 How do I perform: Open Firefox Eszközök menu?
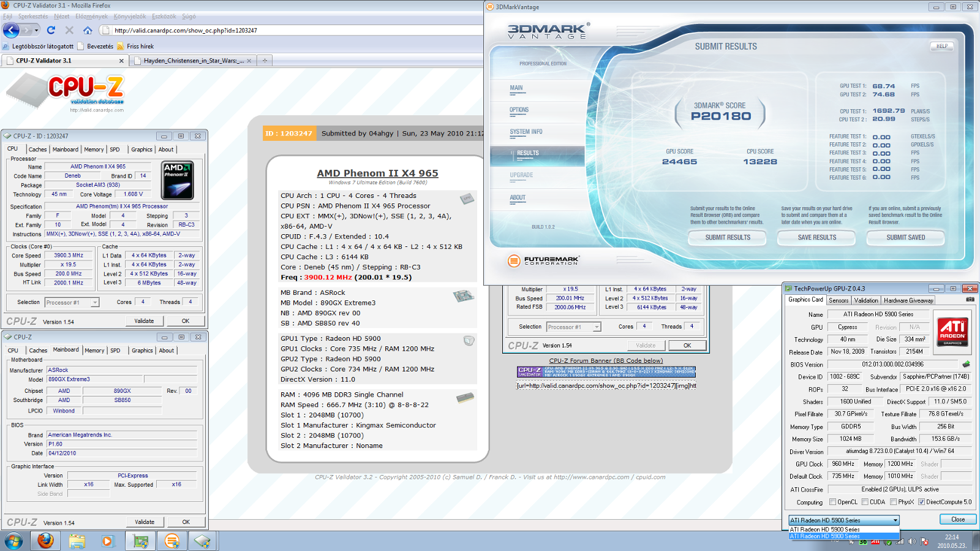coord(164,17)
